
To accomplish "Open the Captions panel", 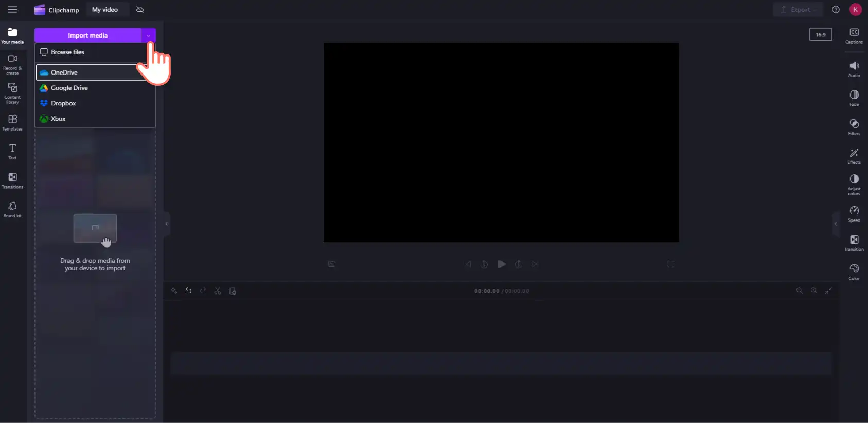I will (854, 36).
